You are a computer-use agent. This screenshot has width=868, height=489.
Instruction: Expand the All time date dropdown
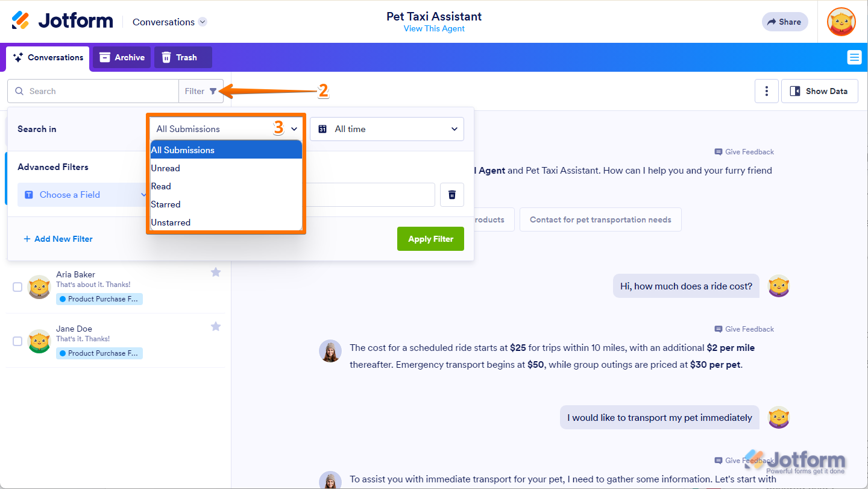coord(387,129)
